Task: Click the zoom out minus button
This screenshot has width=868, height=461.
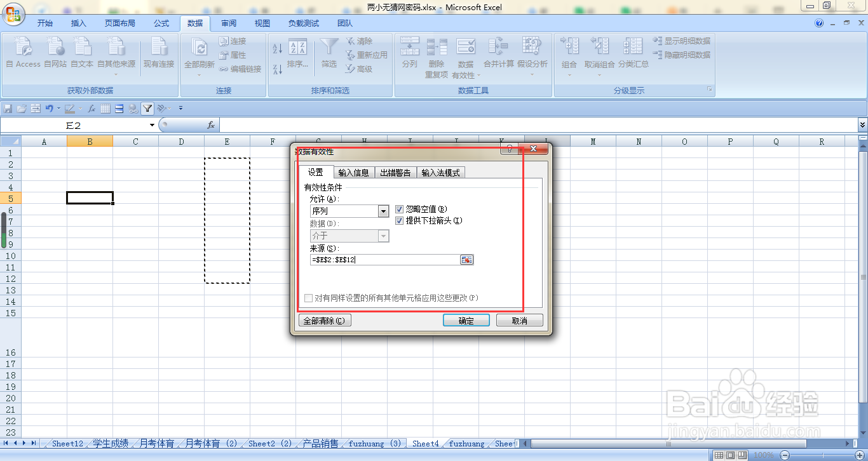Action: click(x=785, y=455)
